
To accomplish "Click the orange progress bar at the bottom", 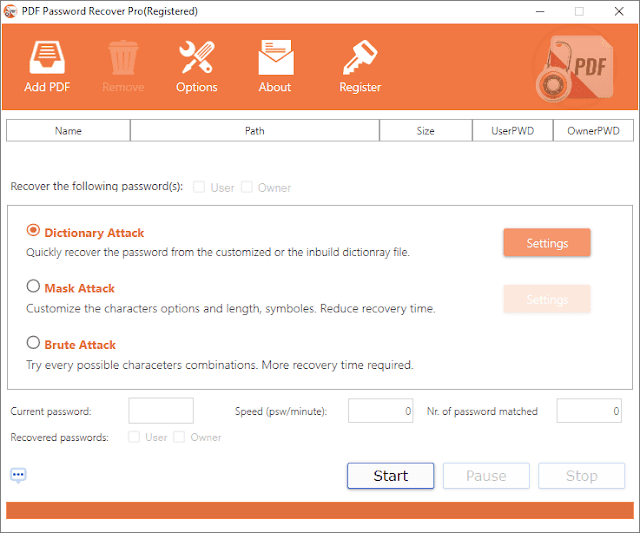I will 320,511.
